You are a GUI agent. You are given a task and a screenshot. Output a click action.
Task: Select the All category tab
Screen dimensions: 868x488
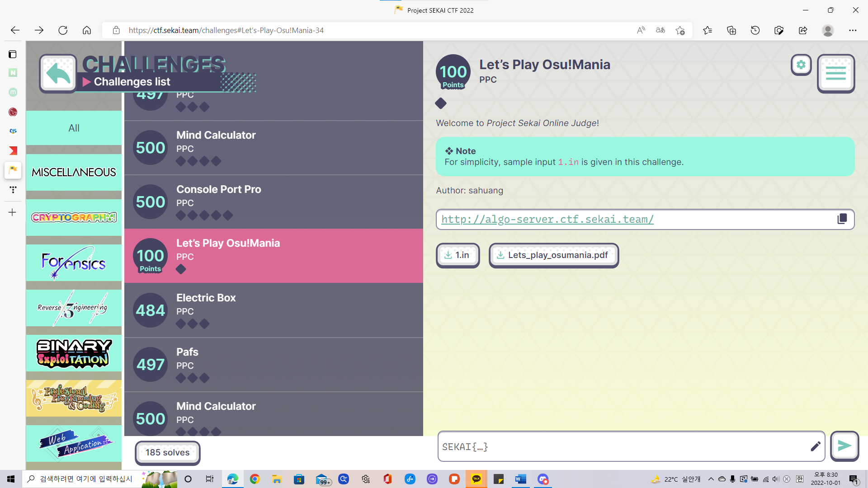(x=74, y=128)
